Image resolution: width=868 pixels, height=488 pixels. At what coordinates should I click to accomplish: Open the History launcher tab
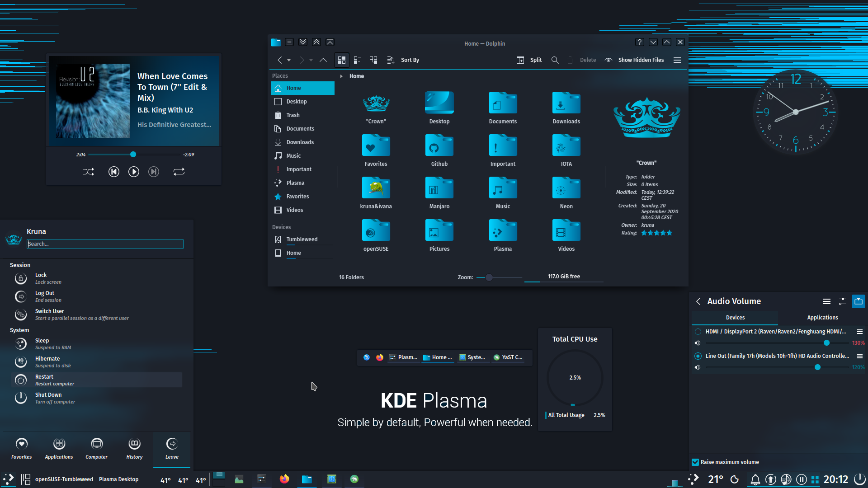click(x=134, y=449)
